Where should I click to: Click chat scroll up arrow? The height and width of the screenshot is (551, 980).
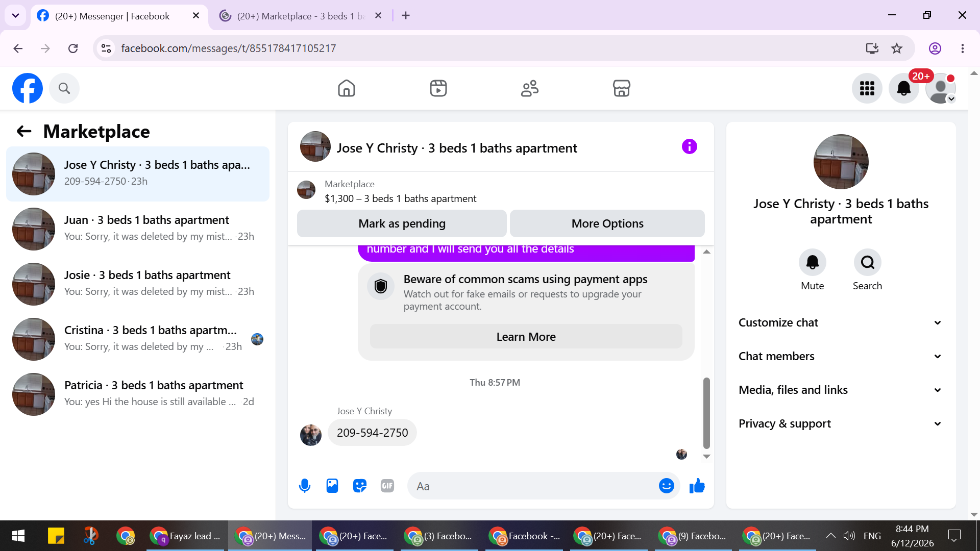coord(706,252)
